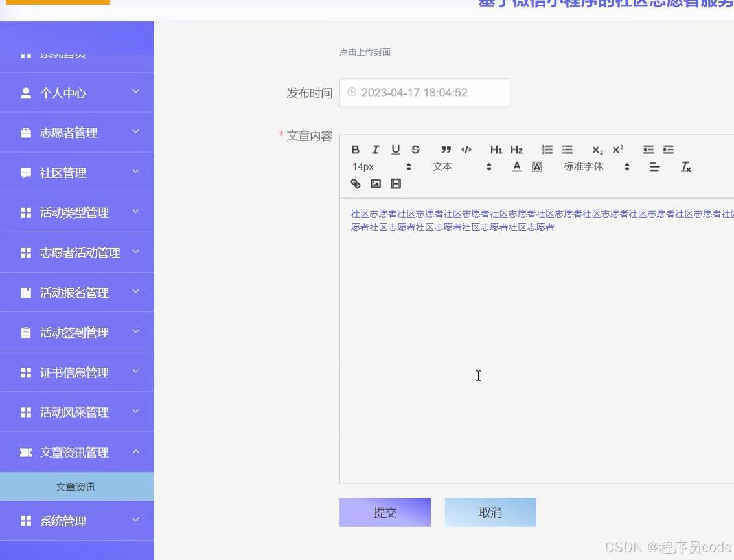734x560 pixels.
Task: Select 文章资讯 in the sidebar
Action: [76, 487]
